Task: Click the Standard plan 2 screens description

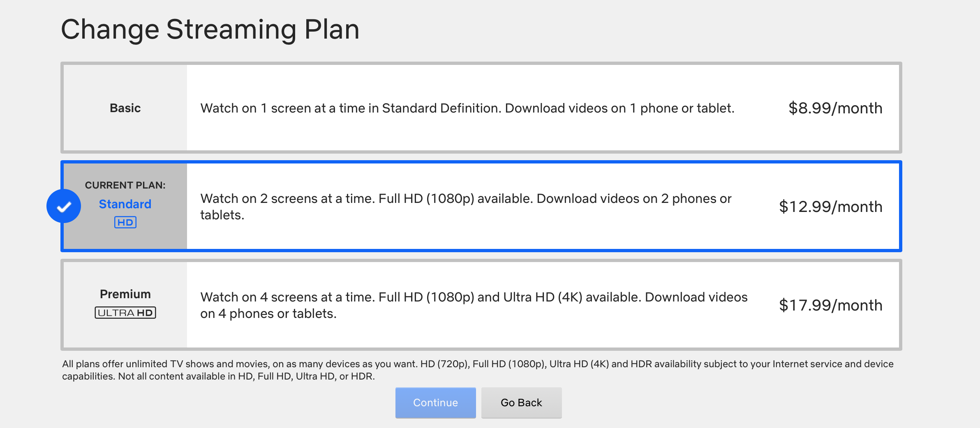Action: click(x=466, y=207)
